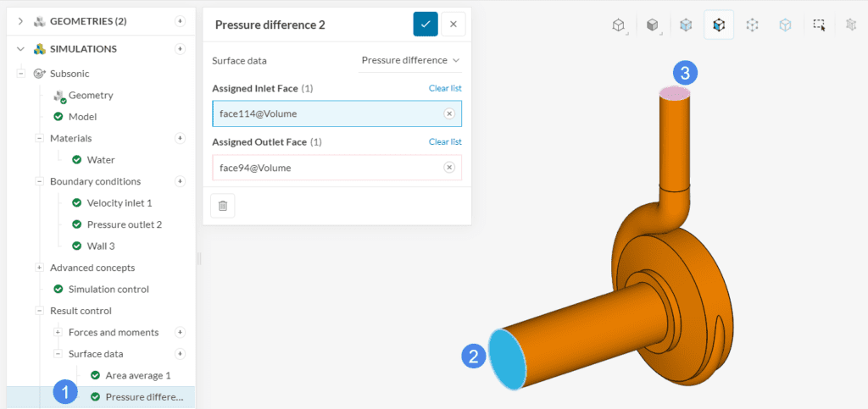Click the last viewer toolbar icon on the right
Screen dimensions: 868x409
(x=851, y=25)
